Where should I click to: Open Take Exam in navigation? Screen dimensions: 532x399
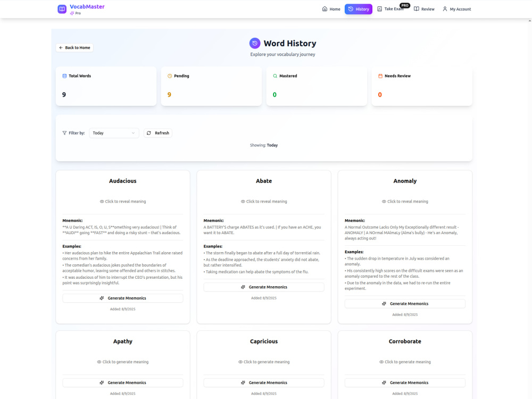tap(390, 9)
